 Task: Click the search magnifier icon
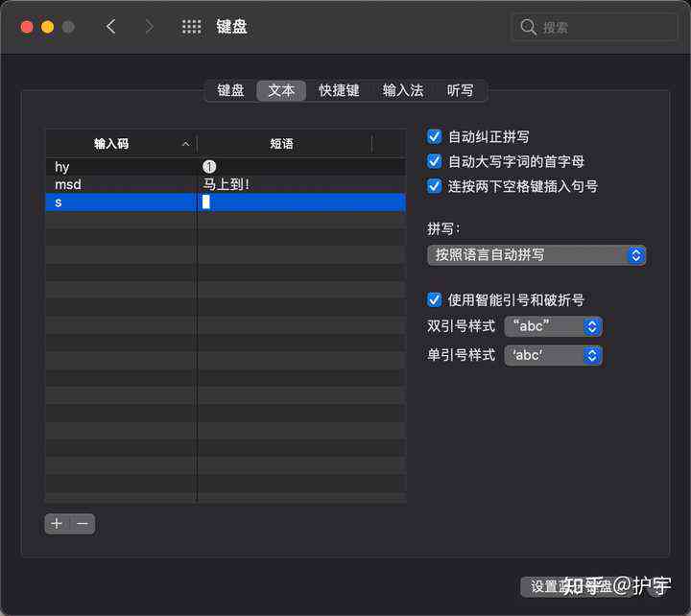tap(528, 27)
